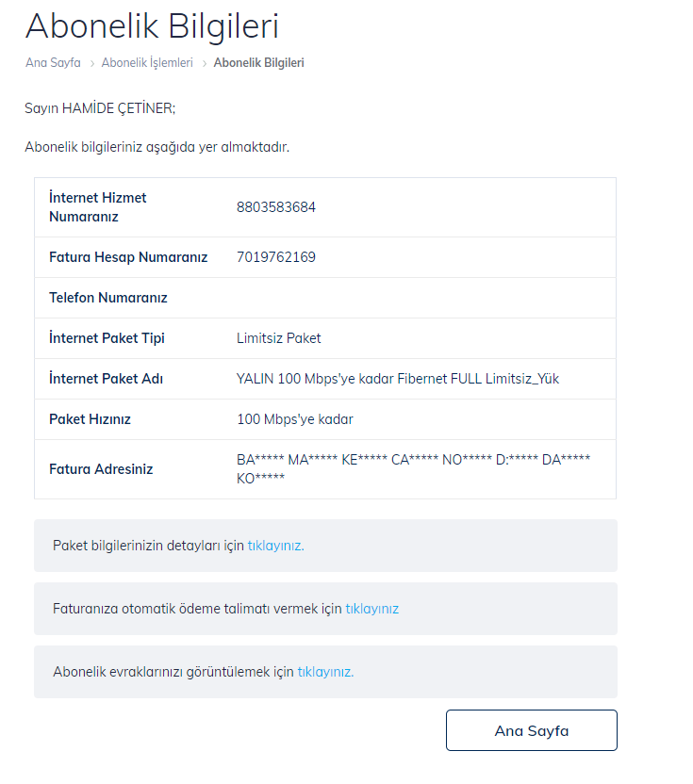Click the Paket Hızınız speed value
Image resolution: width=693 pixels, height=784 pixels.
pyautogui.click(x=295, y=419)
